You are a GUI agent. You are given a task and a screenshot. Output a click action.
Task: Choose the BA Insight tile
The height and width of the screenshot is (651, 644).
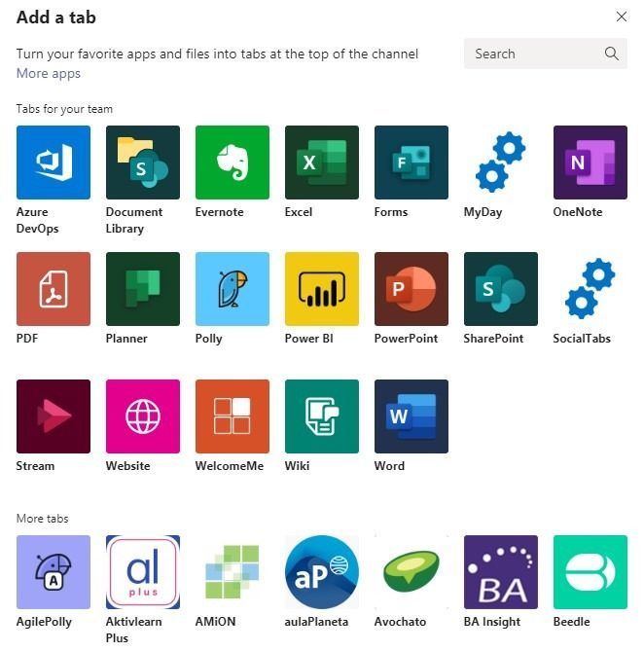pyautogui.click(x=500, y=572)
